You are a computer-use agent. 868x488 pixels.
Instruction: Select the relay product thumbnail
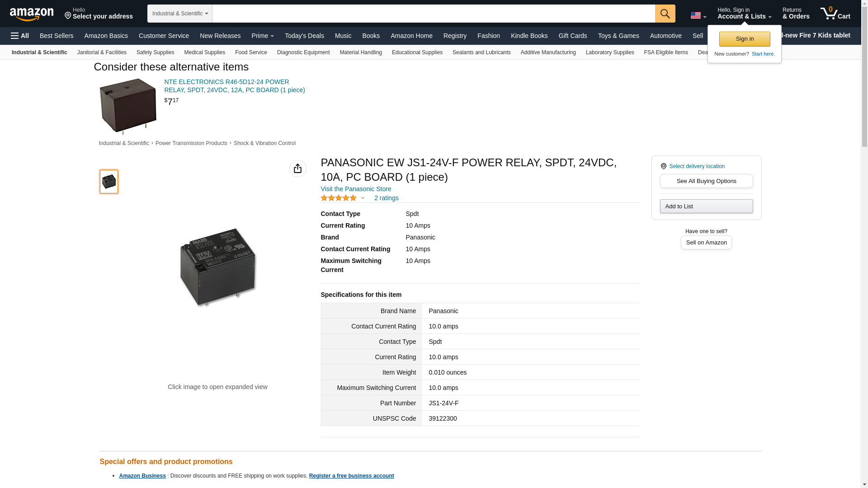[x=109, y=182]
